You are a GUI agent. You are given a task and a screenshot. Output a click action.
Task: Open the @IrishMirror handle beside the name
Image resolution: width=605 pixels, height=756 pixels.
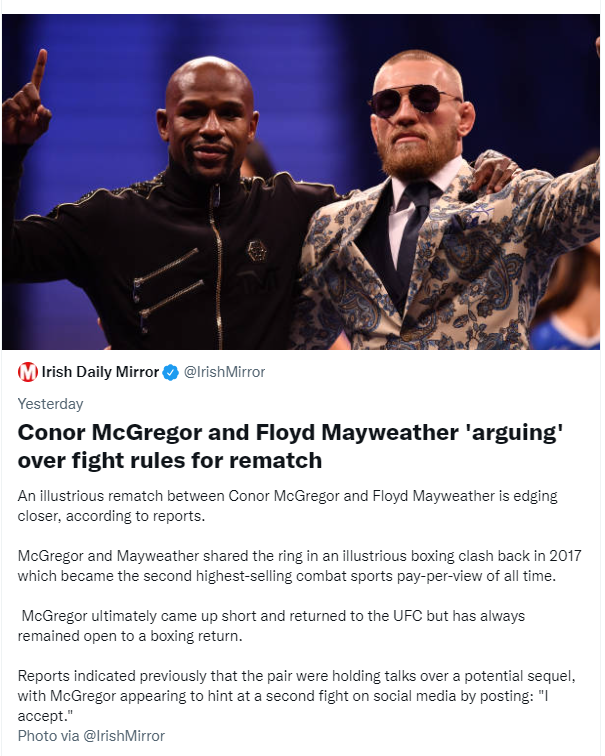pos(225,372)
